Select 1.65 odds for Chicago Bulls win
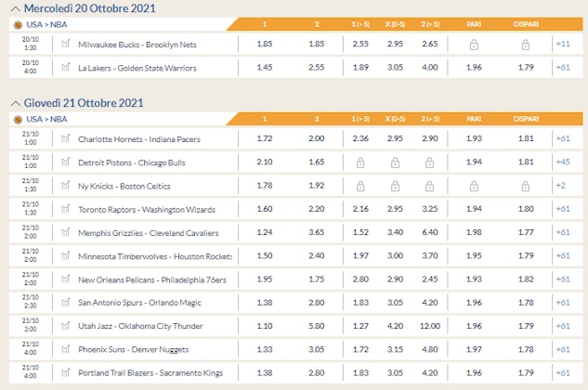 [x=317, y=162]
